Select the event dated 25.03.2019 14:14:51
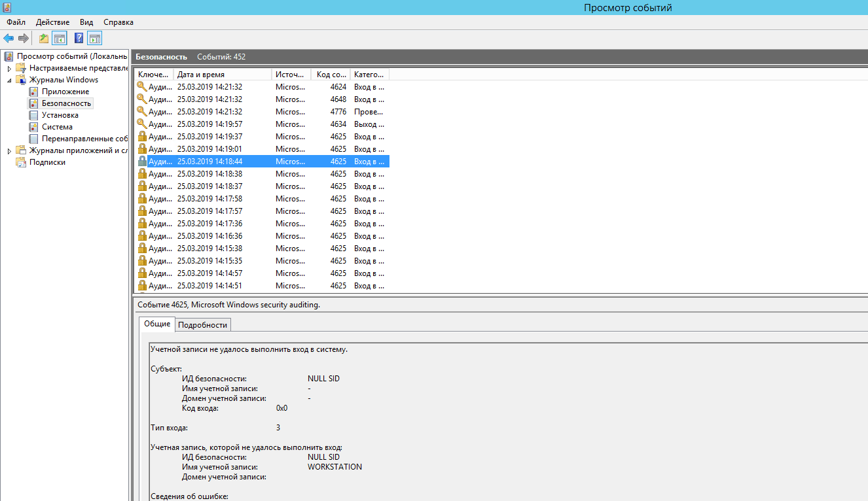Image resolution: width=868 pixels, height=501 pixels. pos(262,285)
